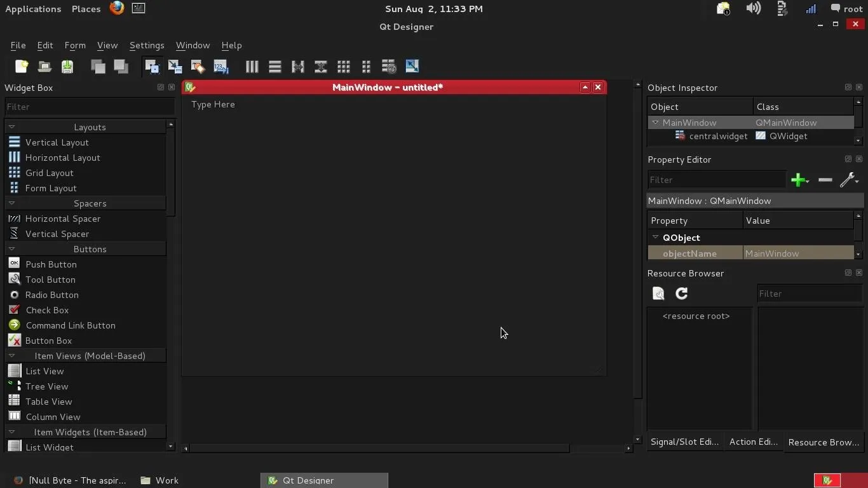Collapse the MainWindow node in Object Inspector

click(655, 123)
